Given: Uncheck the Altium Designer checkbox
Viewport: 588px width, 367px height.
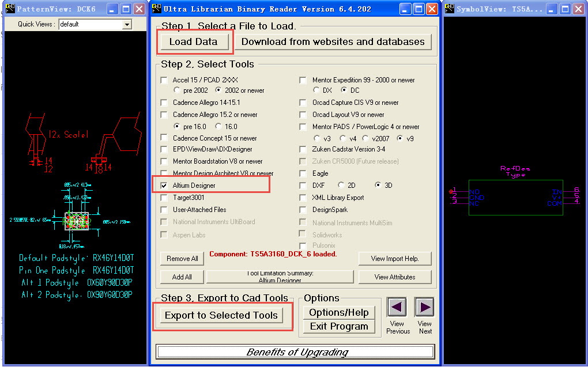Looking at the screenshot, I should [164, 186].
